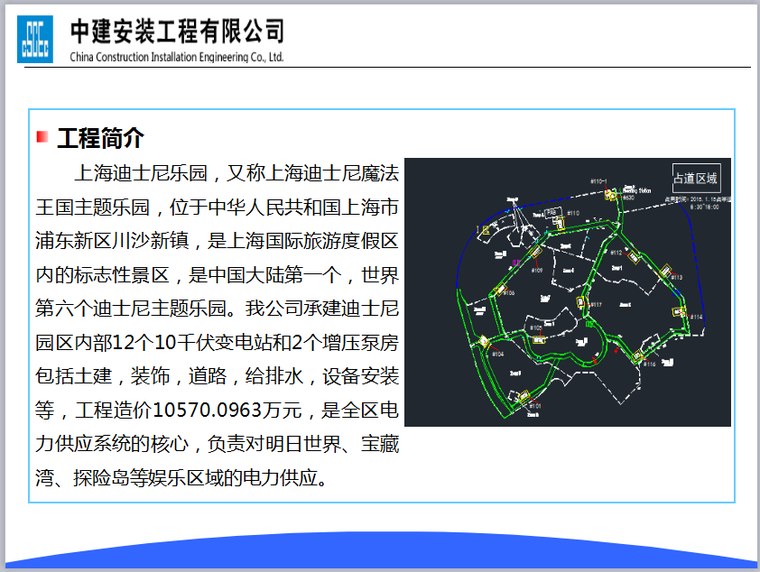This screenshot has height=572, width=760.
Task: Click the line starting 上海迪士尼乐园,又称
Action: tap(237, 173)
